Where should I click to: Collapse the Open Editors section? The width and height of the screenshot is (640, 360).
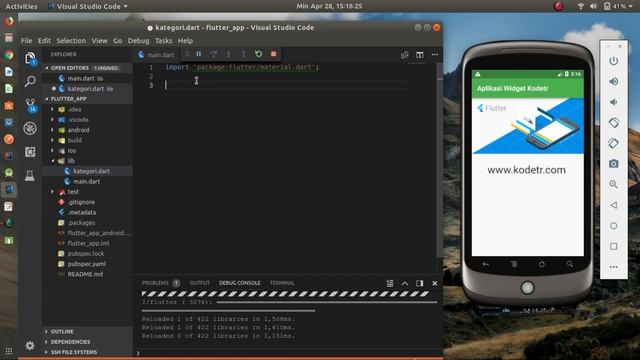pyautogui.click(x=88, y=68)
